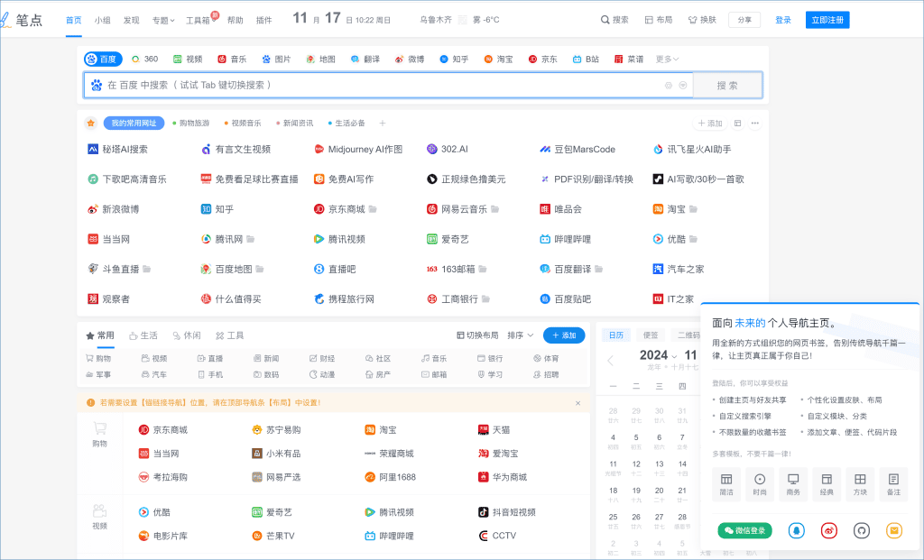The image size is (924, 560).
Task: Open the 哔哩哔哩 bookmark in favorites grid
Action: click(565, 239)
